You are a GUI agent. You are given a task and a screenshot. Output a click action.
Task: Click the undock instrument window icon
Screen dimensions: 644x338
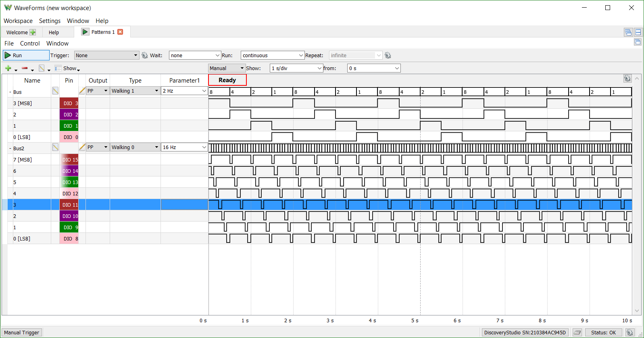pyautogui.click(x=638, y=42)
